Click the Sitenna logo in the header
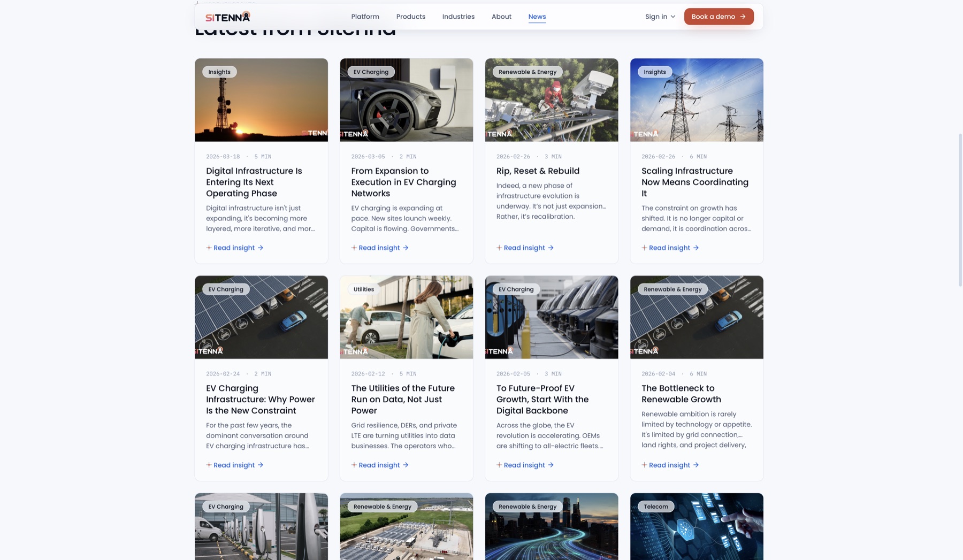The image size is (963, 560). click(x=227, y=17)
